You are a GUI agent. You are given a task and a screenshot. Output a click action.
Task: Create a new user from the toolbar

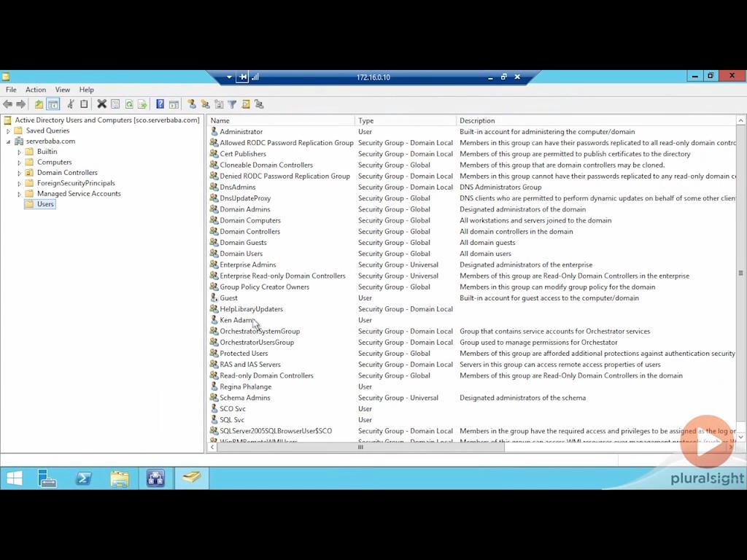tap(192, 104)
